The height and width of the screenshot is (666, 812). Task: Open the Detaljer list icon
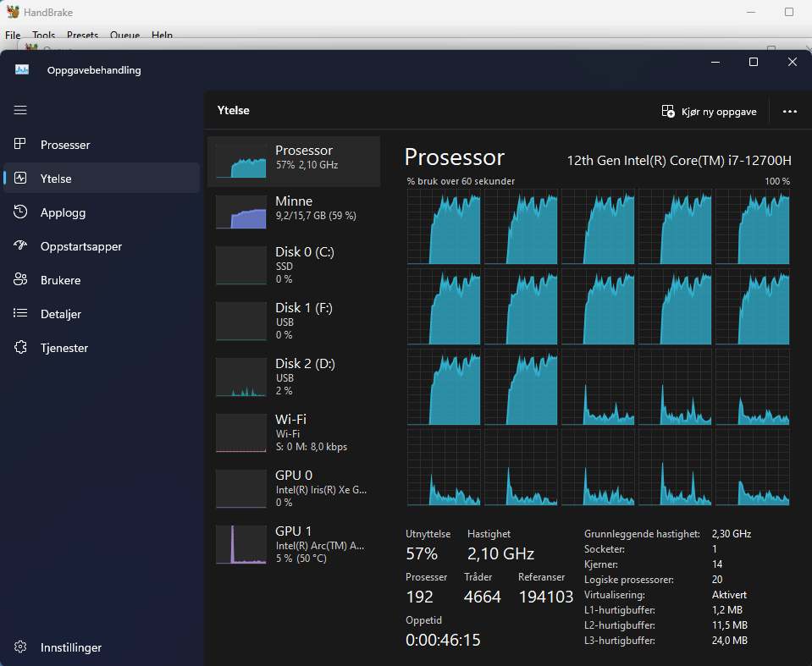pos(21,314)
